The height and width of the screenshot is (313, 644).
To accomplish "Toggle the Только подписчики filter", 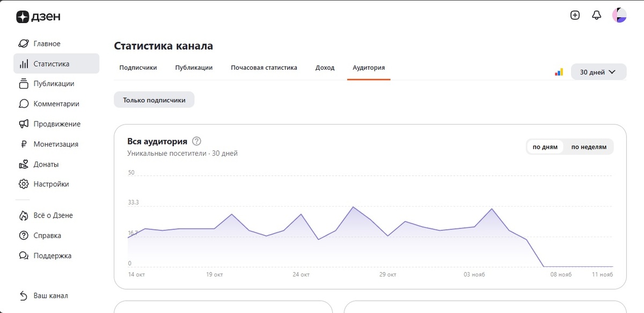I will coord(154,100).
